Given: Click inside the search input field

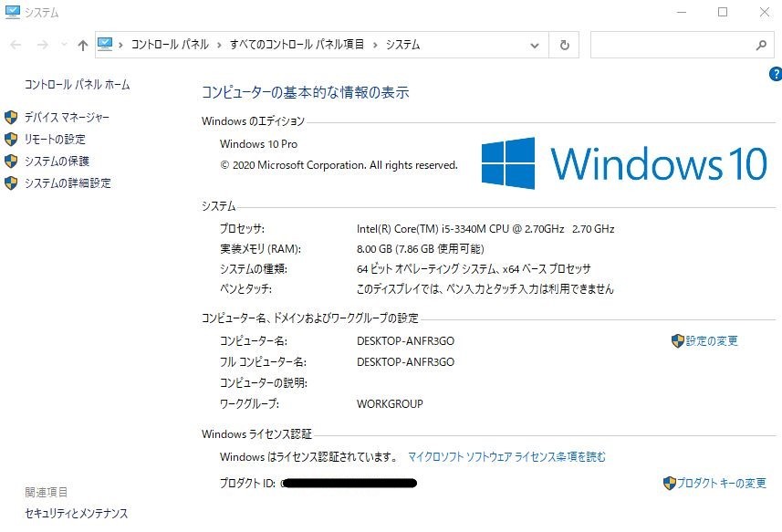Looking at the screenshot, I should [675, 44].
